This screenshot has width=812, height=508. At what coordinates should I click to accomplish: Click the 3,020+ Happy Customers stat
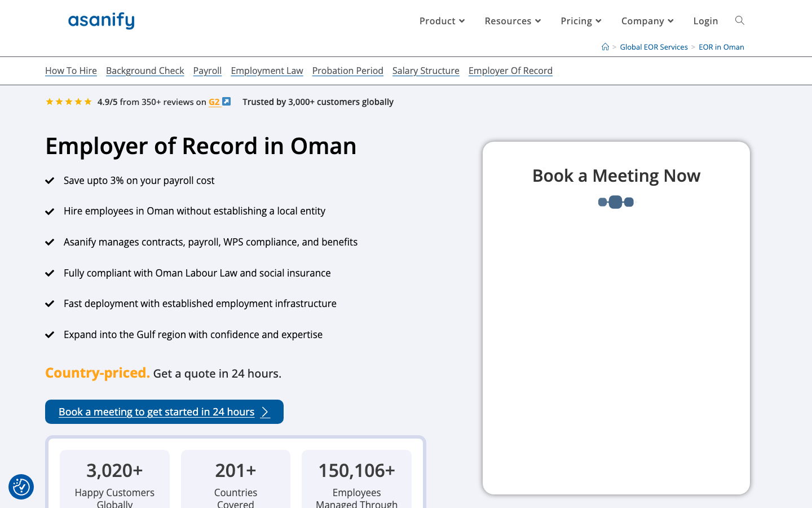tap(114, 479)
